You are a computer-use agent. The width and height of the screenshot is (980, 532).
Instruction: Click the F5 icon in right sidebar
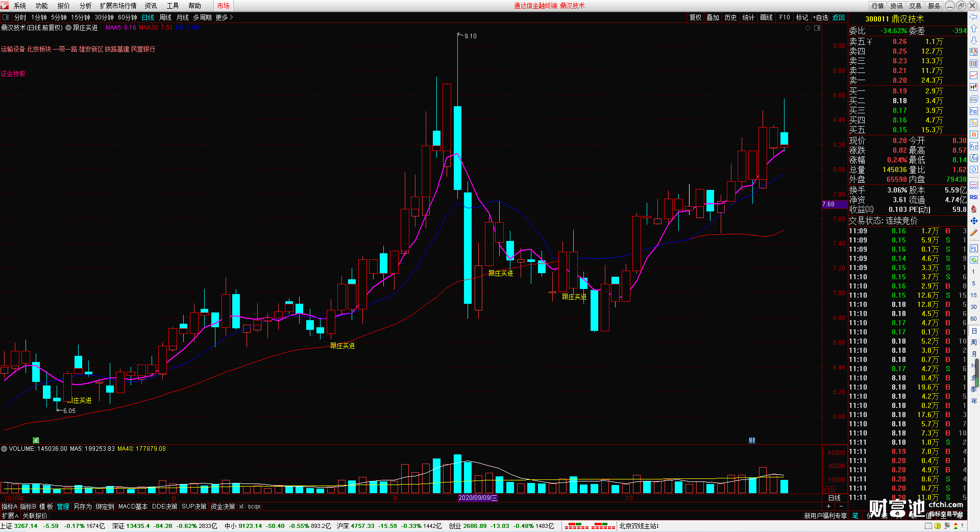point(973,248)
